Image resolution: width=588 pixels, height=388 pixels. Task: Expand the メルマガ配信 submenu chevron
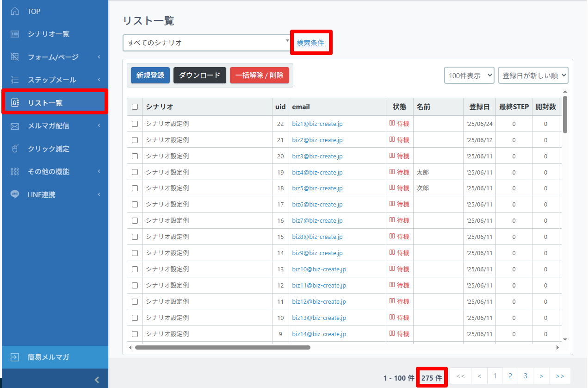(x=99, y=126)
